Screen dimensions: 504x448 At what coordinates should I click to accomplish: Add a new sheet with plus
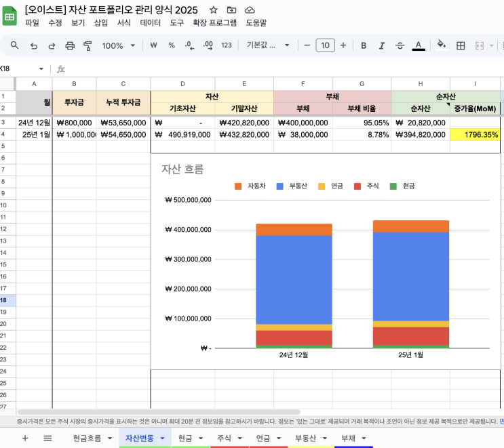pos(25,438)
